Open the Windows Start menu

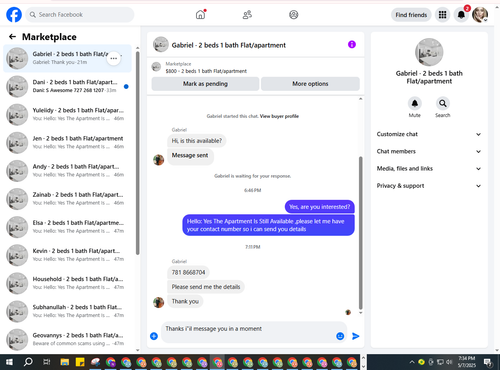9,362
